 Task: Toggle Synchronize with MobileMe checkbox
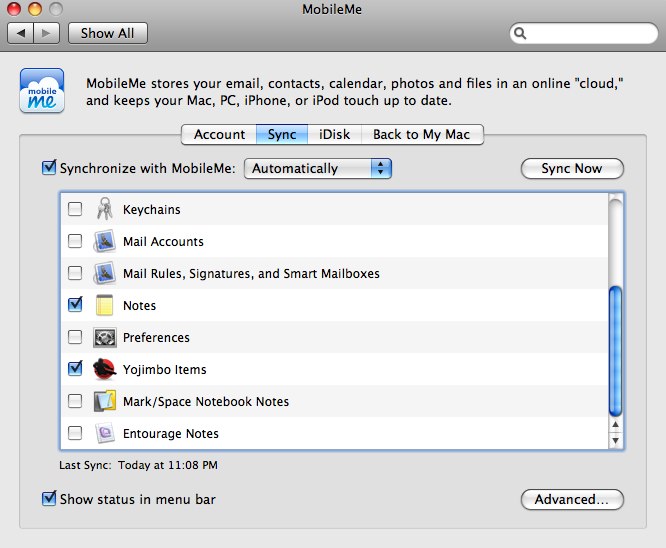tap(49, 167)
